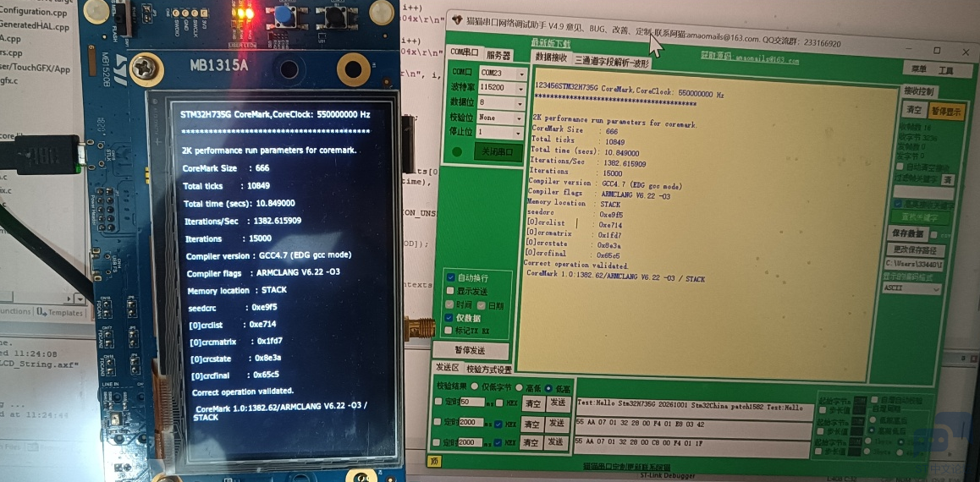
Task: Open the ASCII encoding format dropdown
Action: 912,289
